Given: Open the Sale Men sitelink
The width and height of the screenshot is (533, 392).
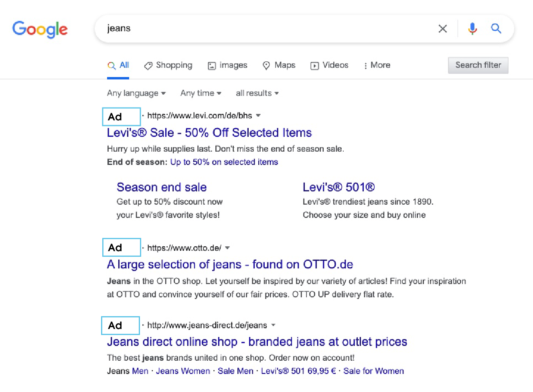Looking at the screenshot, I should tap(235, 371).
